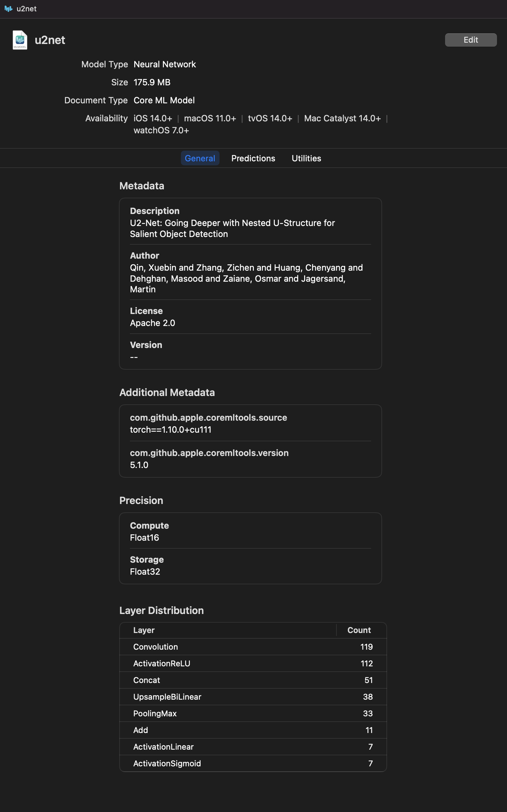
Task: Select the UpsampleBiLinear layer row
Action: tap(253, 697)
